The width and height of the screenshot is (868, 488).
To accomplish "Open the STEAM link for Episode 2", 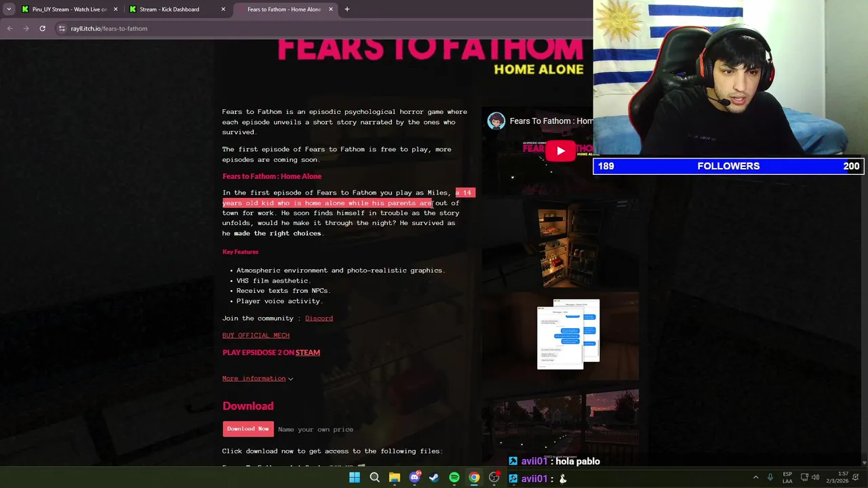I will coord(307,352).
